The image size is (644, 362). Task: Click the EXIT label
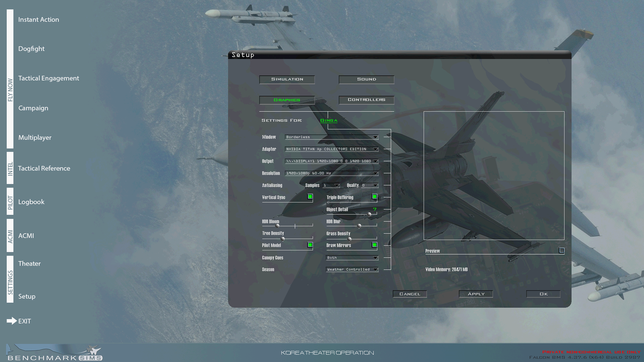pyautogui.click(x=25, y=321)
